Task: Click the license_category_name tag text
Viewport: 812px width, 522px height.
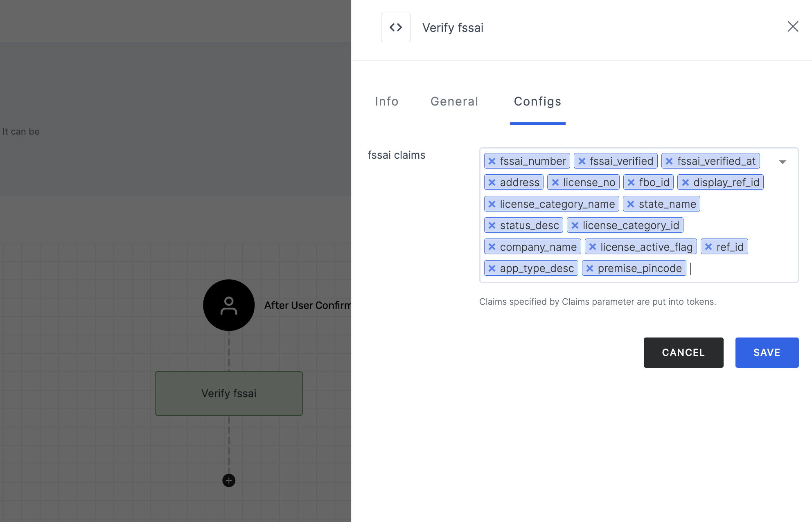Action: (x=557, y=204)
